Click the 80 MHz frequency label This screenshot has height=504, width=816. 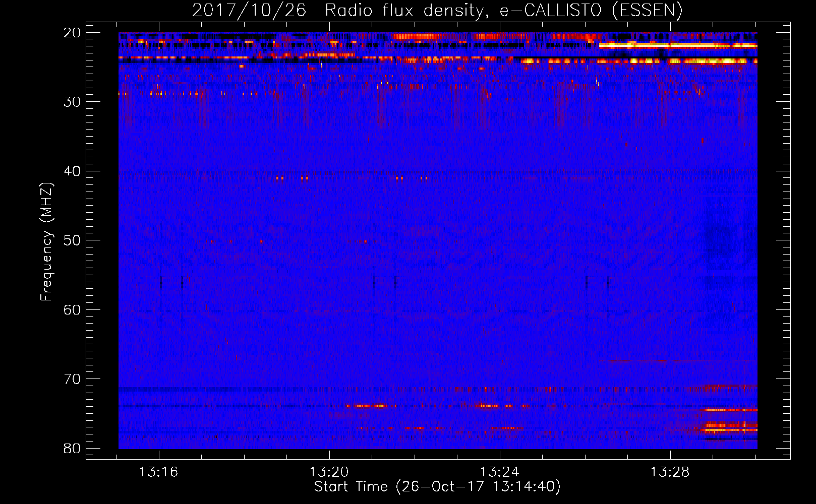point(73,449)
